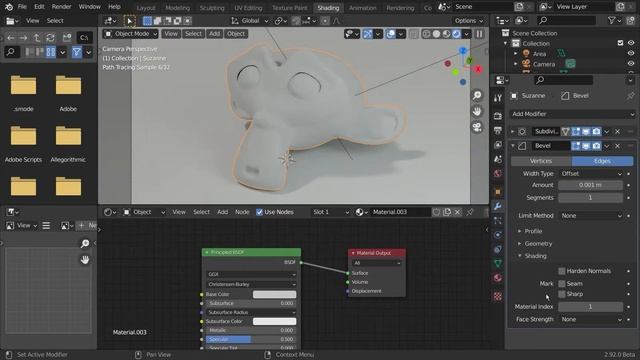Open the View Layer properties tab

pos(498,145)
